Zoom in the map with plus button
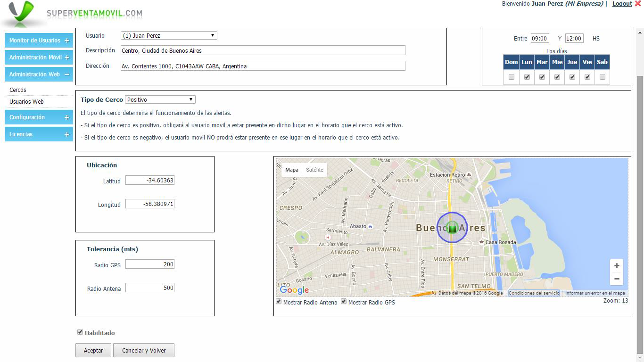The image size is (644, 362). tap(617, 266)
